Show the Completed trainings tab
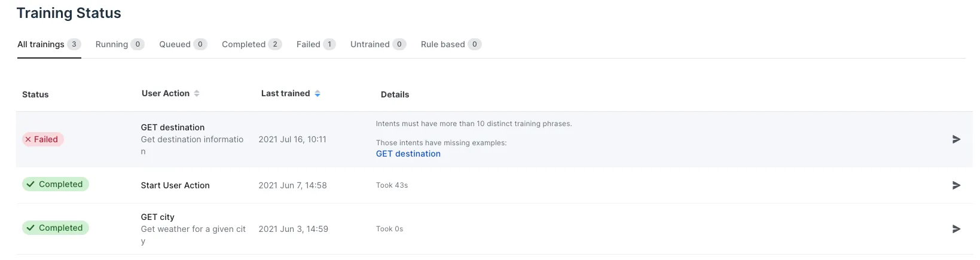The image size is (980, 260). click(252, 44)
